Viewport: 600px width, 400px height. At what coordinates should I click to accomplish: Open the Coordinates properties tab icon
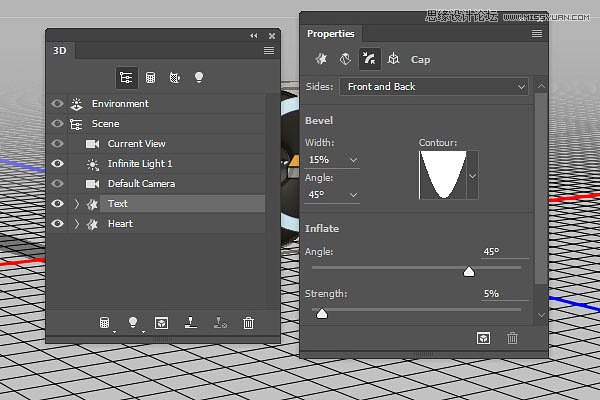(393, 59)
